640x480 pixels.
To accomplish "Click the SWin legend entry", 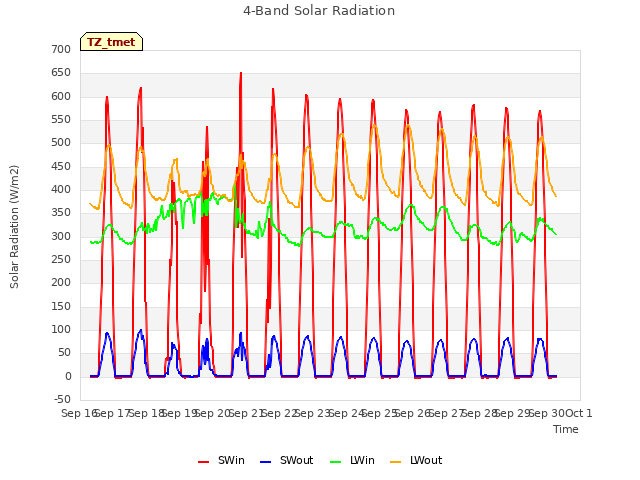I will coord(221,460).
